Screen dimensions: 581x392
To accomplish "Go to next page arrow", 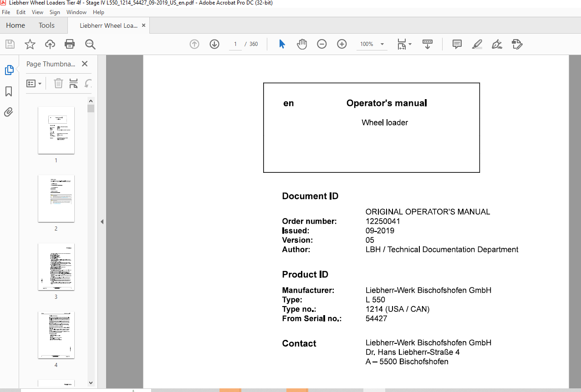I will click(x=214, y=44).
